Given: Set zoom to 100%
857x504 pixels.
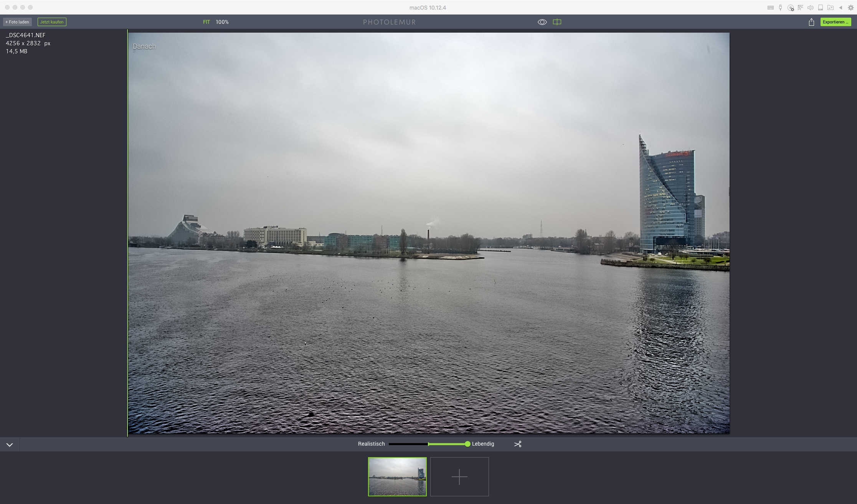Looking at the screenshot, I should click(222, 22).
